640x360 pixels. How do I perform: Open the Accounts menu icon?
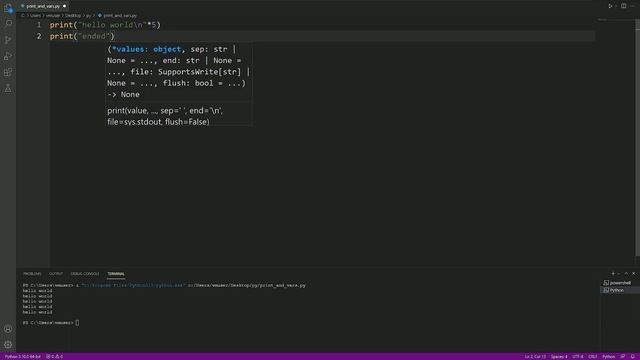tap(8, 329)
